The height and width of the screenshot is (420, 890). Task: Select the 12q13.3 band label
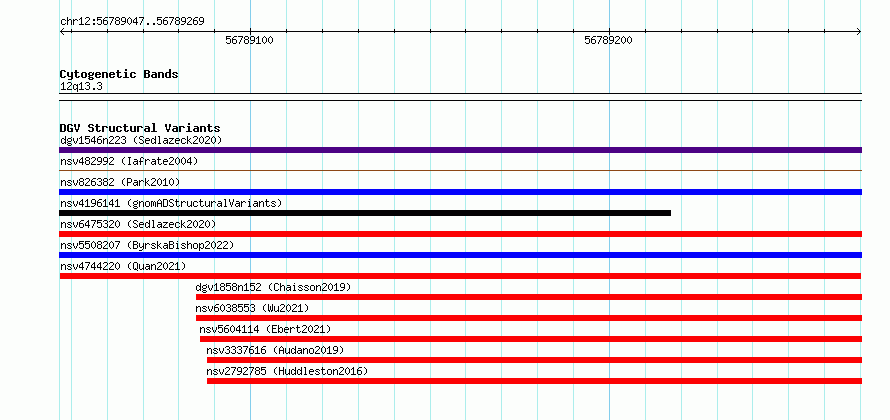(x=81, y=87)
